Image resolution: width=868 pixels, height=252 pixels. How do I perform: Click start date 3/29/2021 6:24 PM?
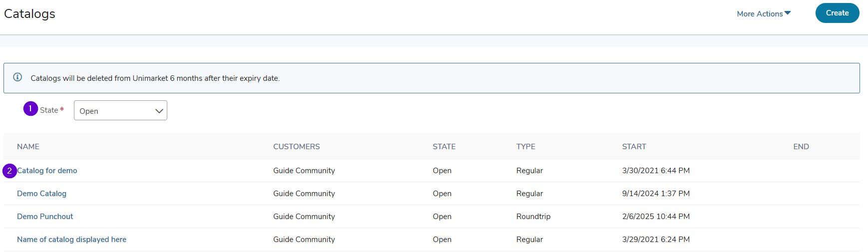pos(656,240)
